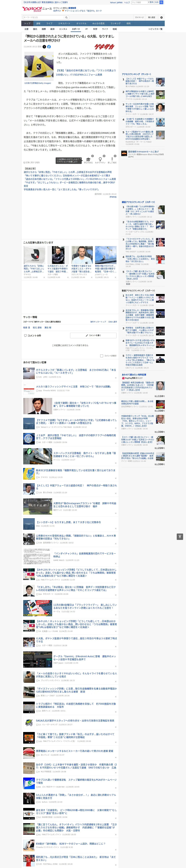
Task: Click the 記事に関する報告 report icon link
Action: coord(31,162)
